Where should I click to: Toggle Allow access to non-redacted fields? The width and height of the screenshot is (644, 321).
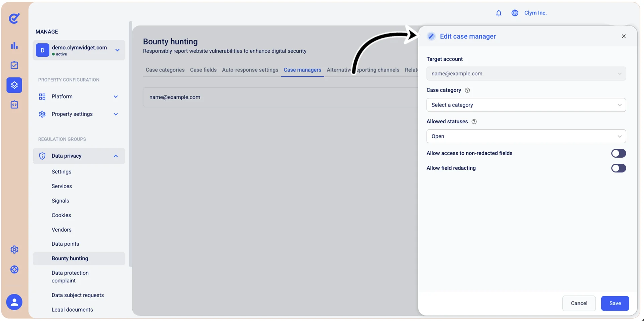click(618, 153)
